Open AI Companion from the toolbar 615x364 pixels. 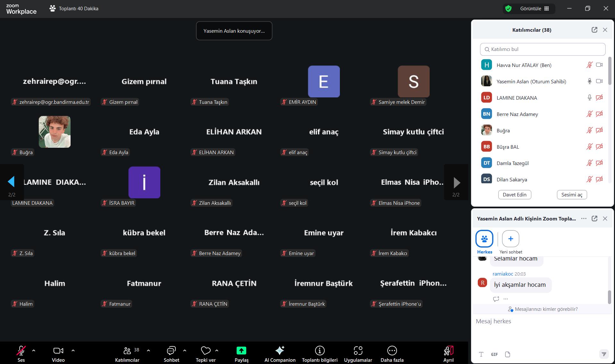tap(280, 351)
